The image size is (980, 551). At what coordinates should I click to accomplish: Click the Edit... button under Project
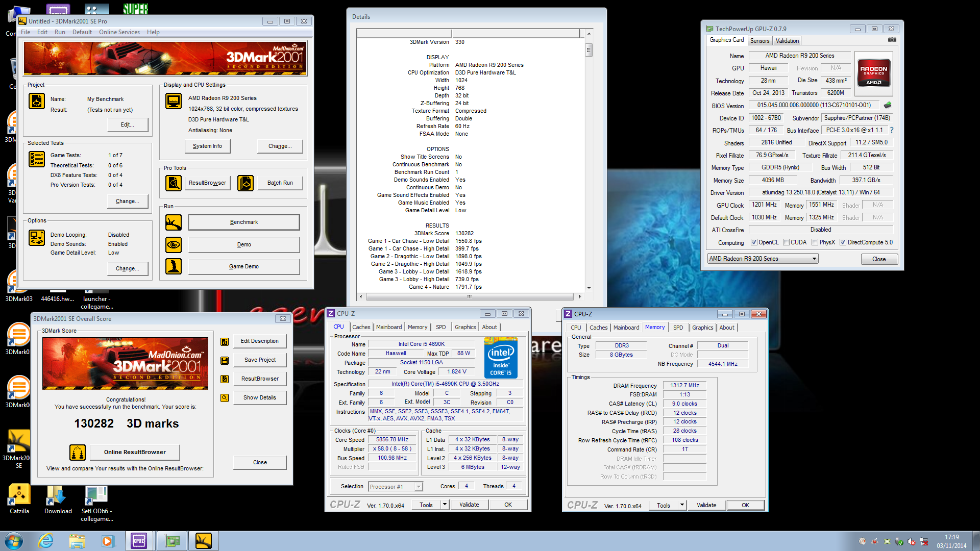pos(128,124)
